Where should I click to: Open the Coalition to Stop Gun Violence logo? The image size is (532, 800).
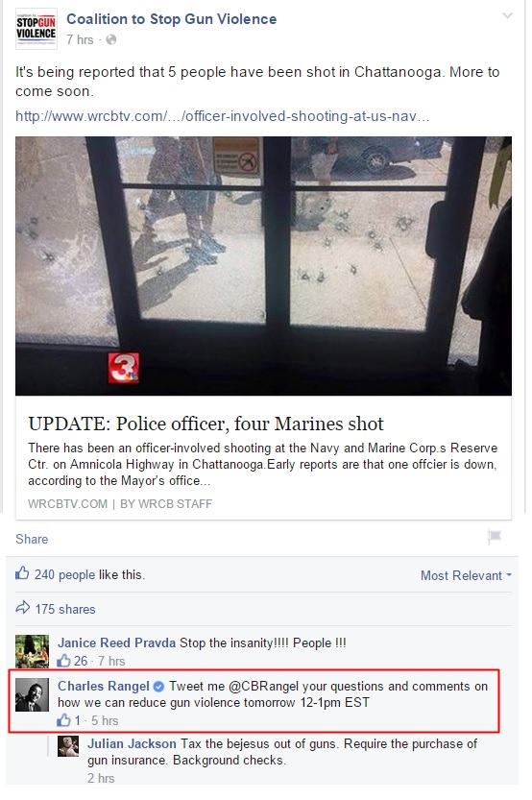pyautogui.click(x=36, y=29)
